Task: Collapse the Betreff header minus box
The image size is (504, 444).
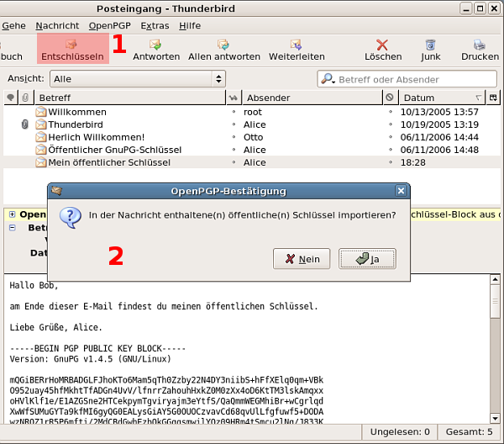Action: [12, 228]
